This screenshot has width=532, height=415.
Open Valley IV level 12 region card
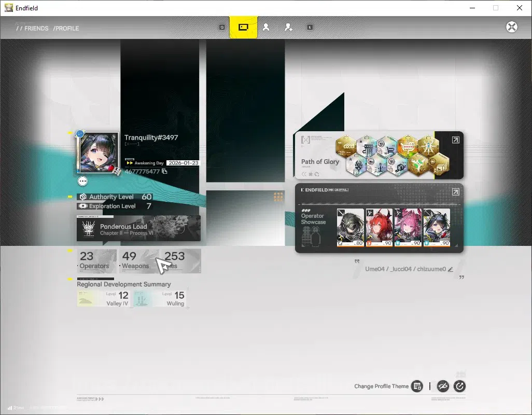pyautogui.click(x=104, y=299)
